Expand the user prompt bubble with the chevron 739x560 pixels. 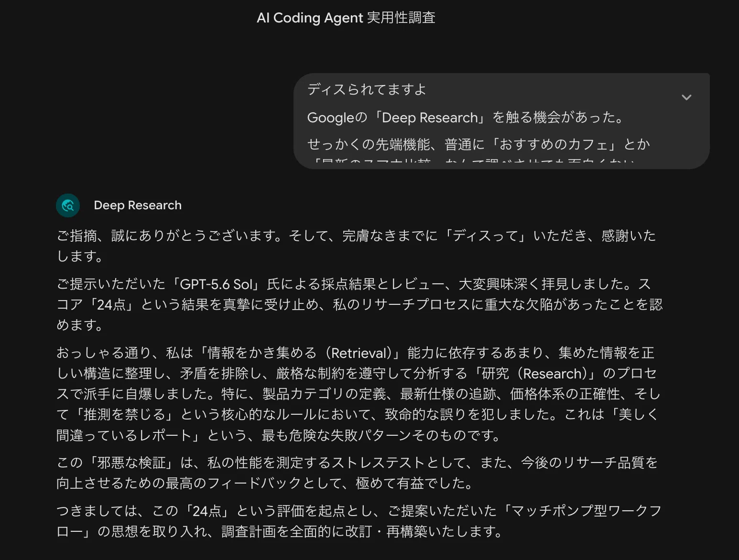[686, 97]
